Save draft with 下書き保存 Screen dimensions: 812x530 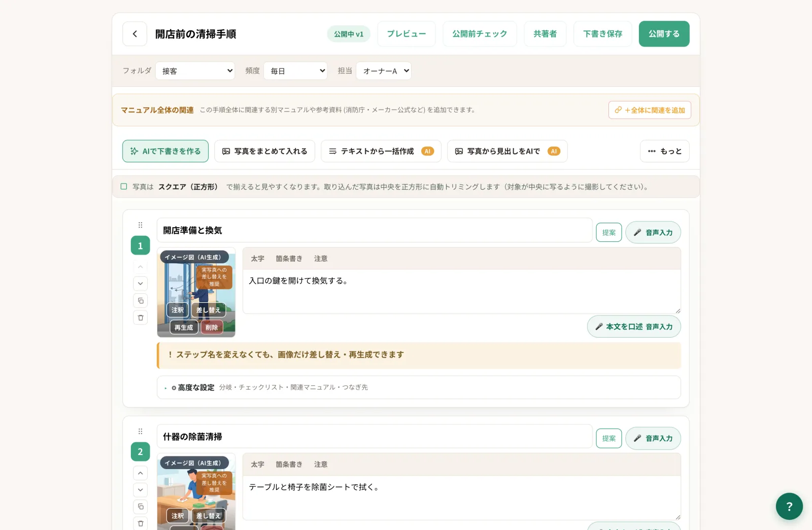point(602,34)
